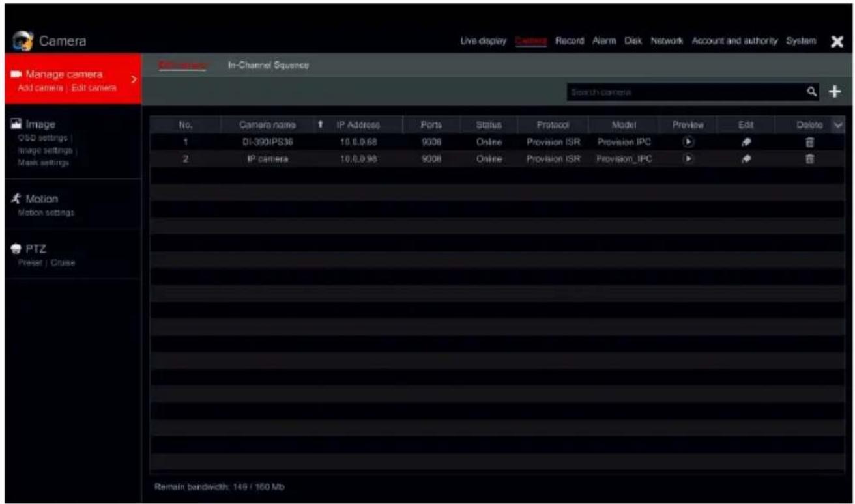
Task: Open OSD settings link
Action: (44, 137)
